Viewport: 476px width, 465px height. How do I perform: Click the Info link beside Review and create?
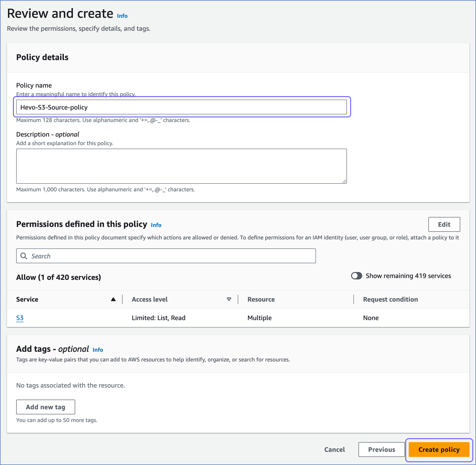[x=122, y=16]
